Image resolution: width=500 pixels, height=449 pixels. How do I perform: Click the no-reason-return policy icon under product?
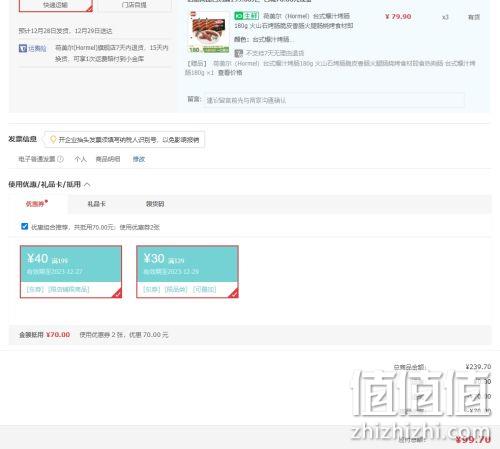tap(238, 53)
